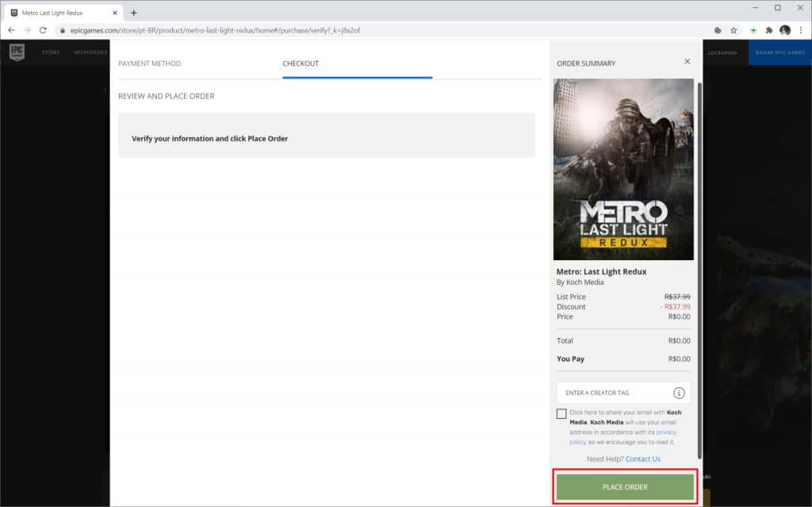Bookmark this page with the star icon
Image resolution: width=812 pixels, height=507 pixels.
tap(733, 31)
